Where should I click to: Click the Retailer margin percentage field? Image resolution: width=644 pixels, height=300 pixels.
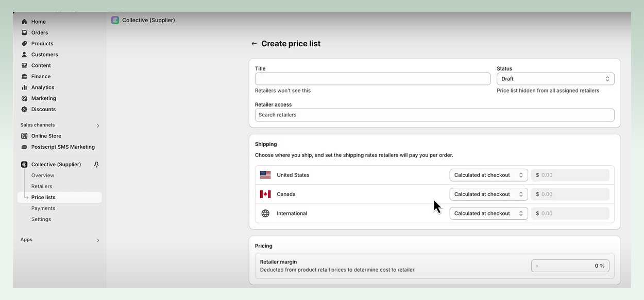570,265
